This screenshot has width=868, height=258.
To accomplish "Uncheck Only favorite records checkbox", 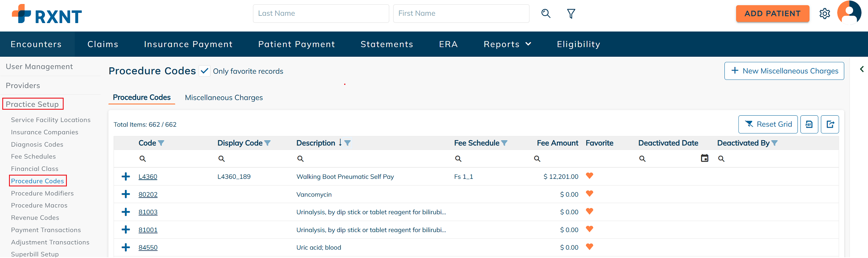I will pos(205,71).
